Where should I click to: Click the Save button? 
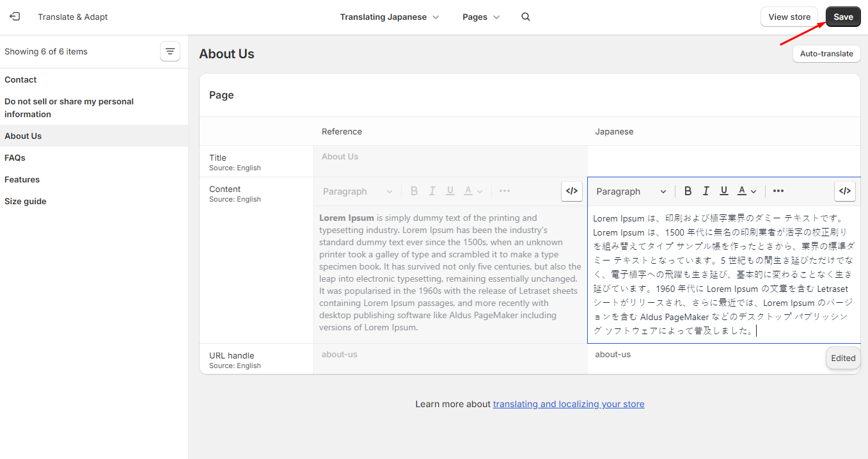pyautogui.click(x=842, y=17)
